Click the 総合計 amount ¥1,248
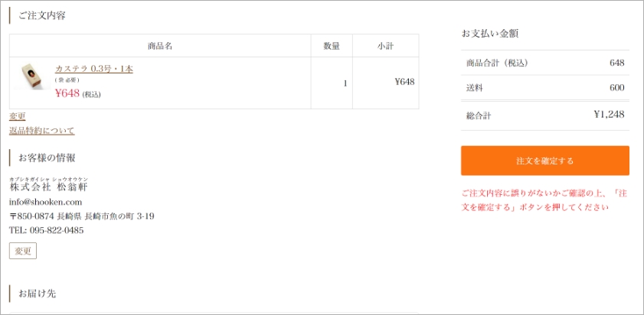644x315 pixels. 609,115
